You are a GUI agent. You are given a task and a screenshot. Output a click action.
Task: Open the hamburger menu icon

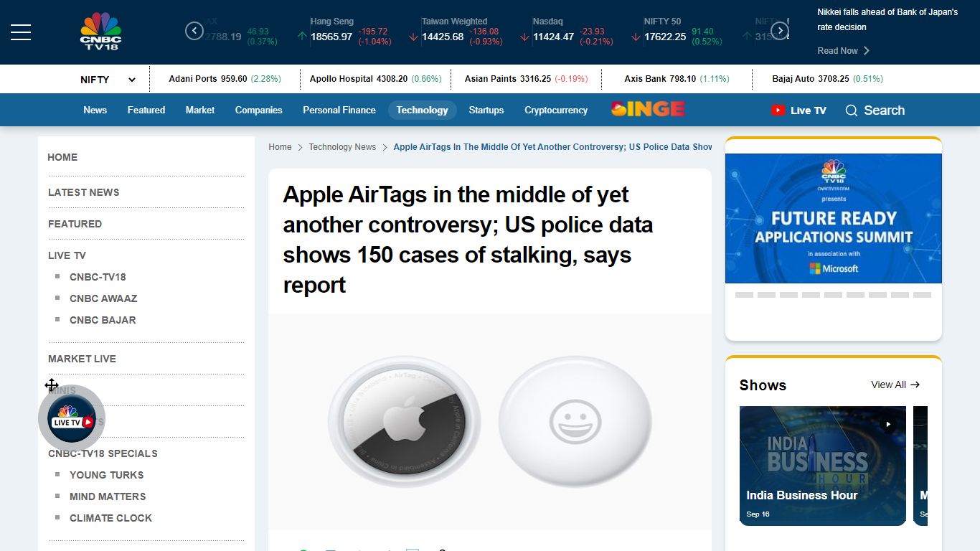[21, 32]
